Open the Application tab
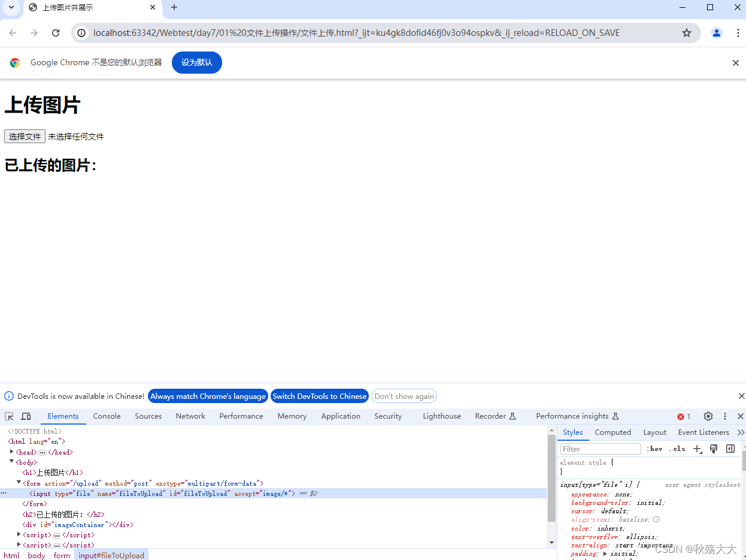Screen dimensions: 746x560 click(341, 416)
